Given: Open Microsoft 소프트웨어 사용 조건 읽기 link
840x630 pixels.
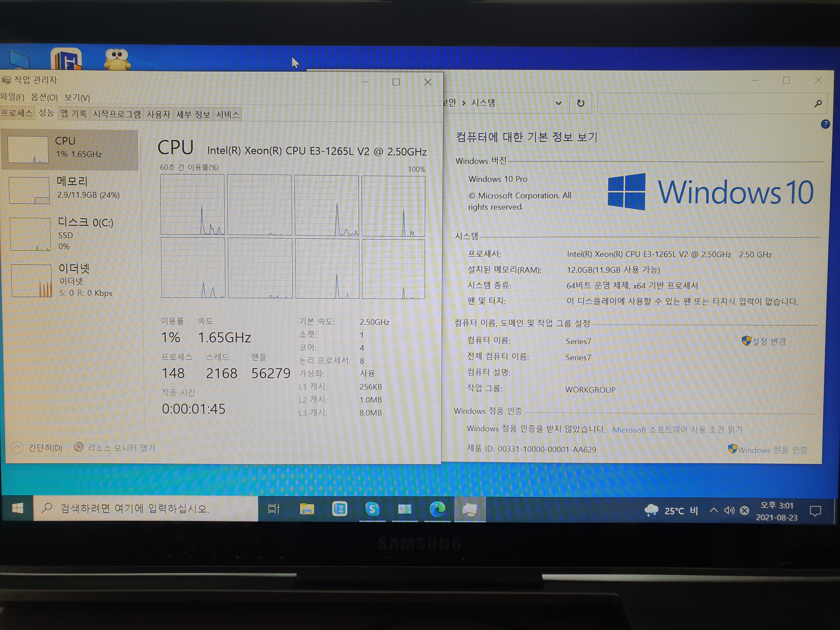Looking at the screenshot, I should click(x=677, y=430).
